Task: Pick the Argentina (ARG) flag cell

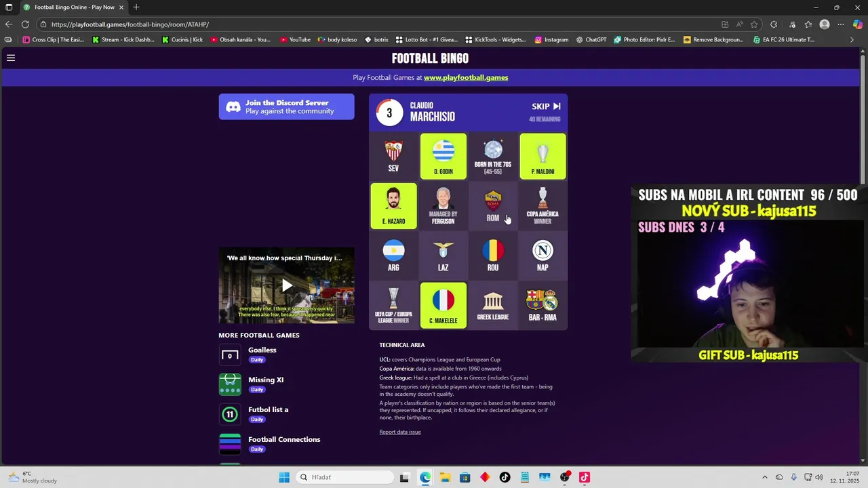Action: pyautogui.click(x=393, y=256)
